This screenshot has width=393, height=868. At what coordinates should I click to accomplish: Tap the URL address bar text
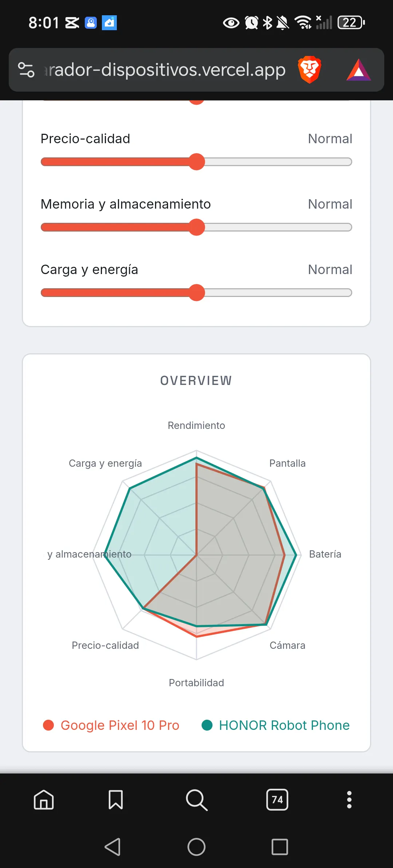point(164,70)
